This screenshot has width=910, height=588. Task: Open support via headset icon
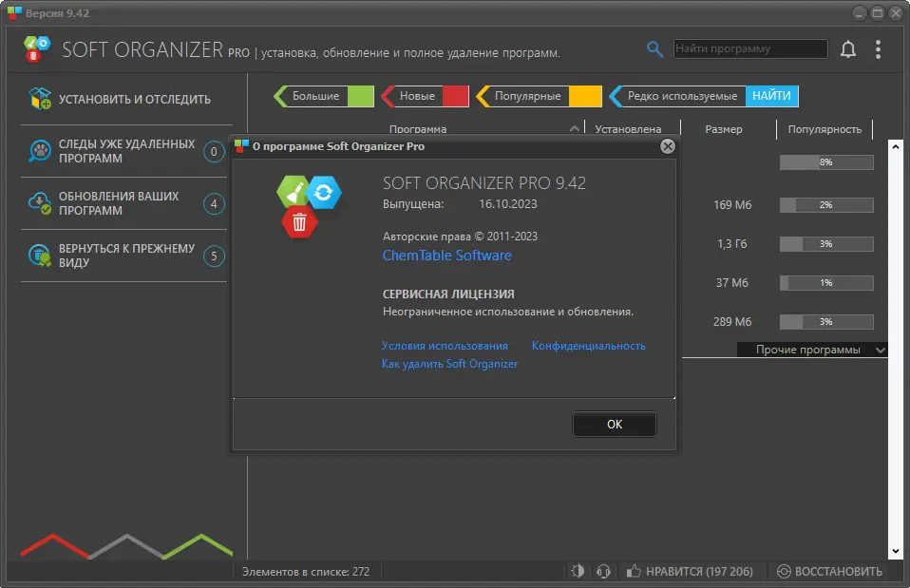pyautogui.click(x=603, y=571)
